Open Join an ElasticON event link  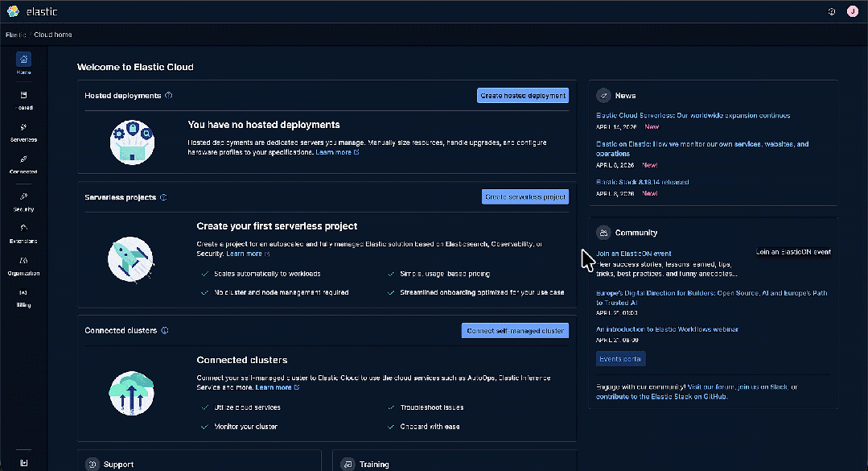633,254
